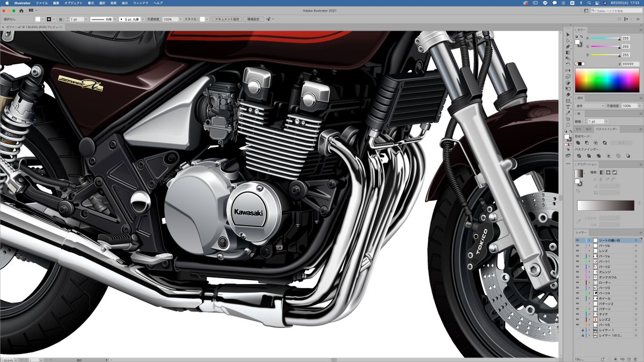Click the Trim pathfinder icon

[589, 156]
